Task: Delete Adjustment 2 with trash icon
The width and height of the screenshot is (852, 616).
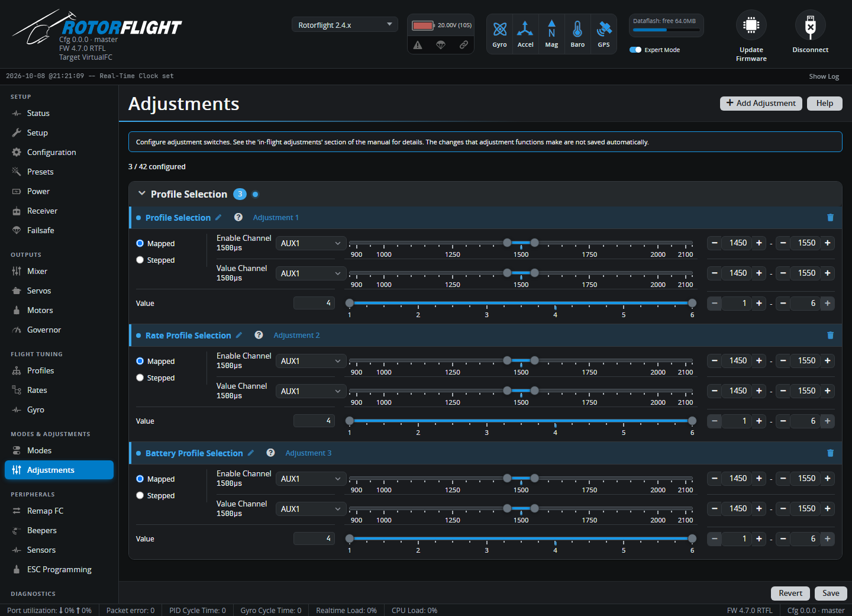Action: click(x=830, y=336)
